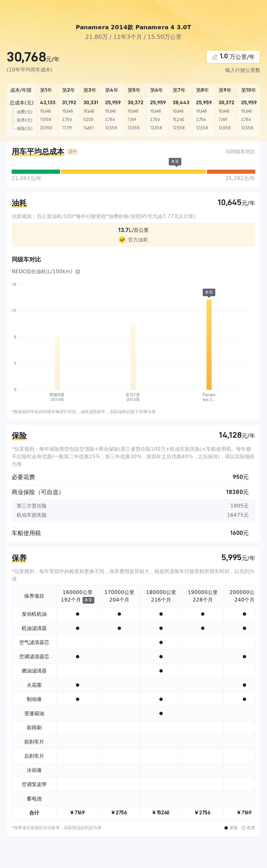267x868 pixels.
Task: Open the 第10年 column header
Action: [x=248, y=90]
